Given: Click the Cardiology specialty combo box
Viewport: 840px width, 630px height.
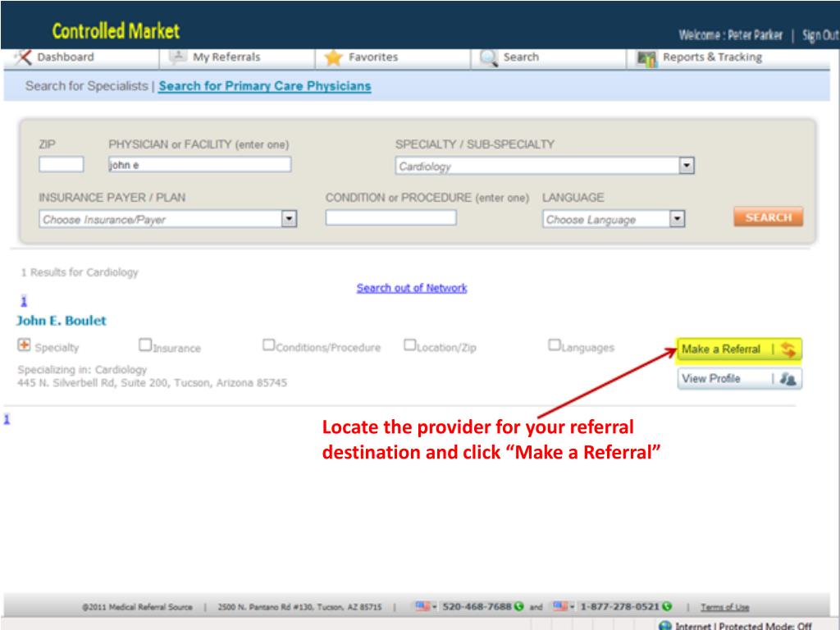Looking at the screenshot, I should pos(545,166).
